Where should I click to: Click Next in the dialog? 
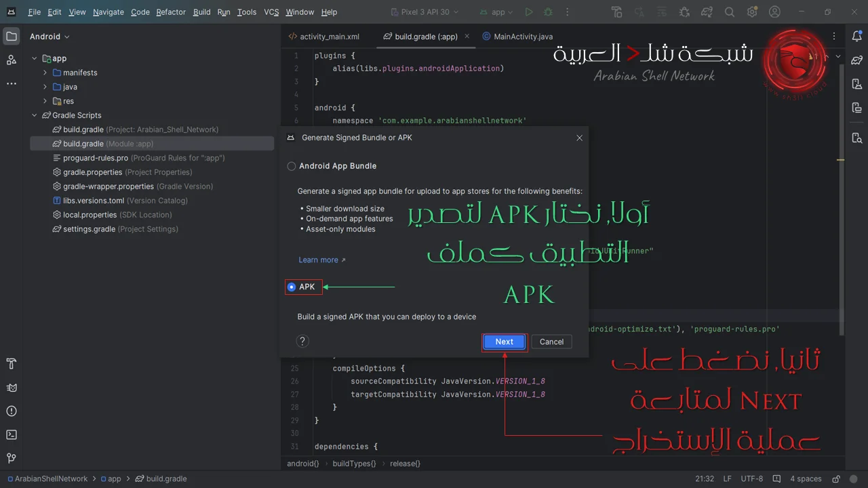[x=505, y=342]
